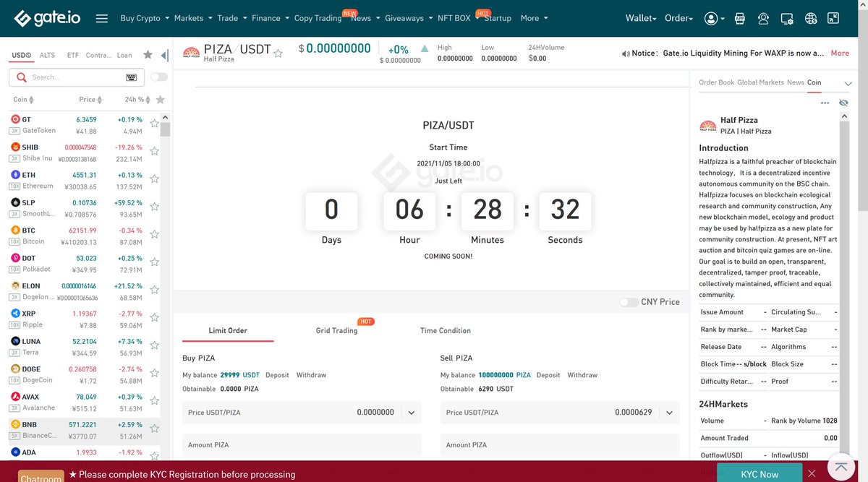Favorite the SHIB row star

pos(154,152)
